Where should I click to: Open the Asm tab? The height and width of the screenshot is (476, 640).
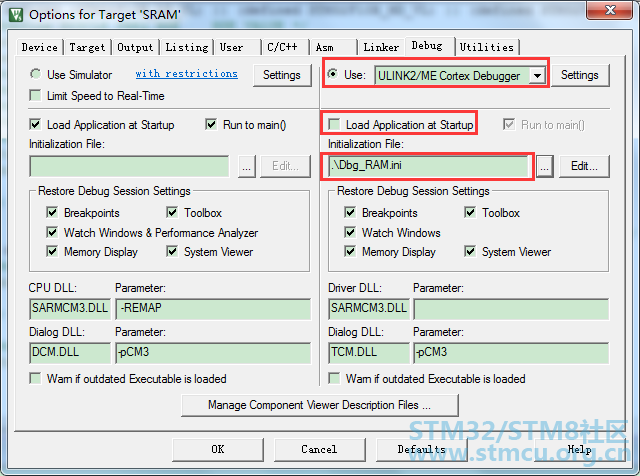coord(324,47)
